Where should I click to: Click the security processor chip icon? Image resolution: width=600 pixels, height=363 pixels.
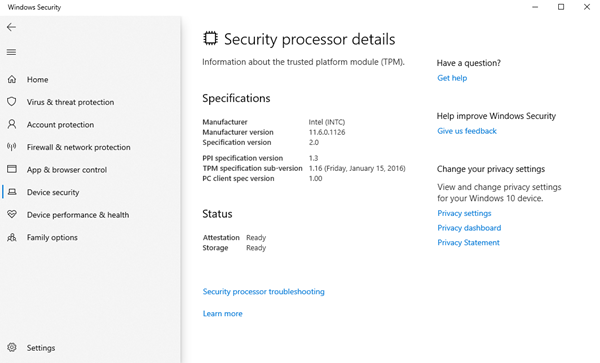coord(210,38)
